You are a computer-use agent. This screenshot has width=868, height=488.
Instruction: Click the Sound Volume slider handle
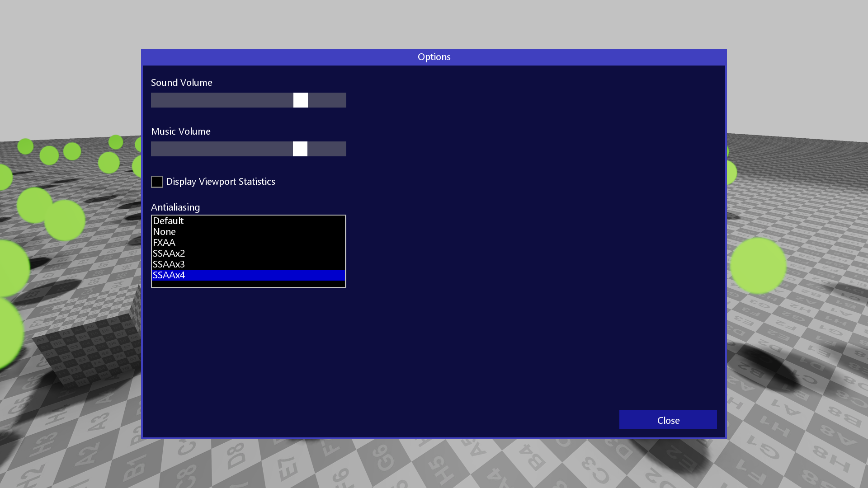point(301,100)
